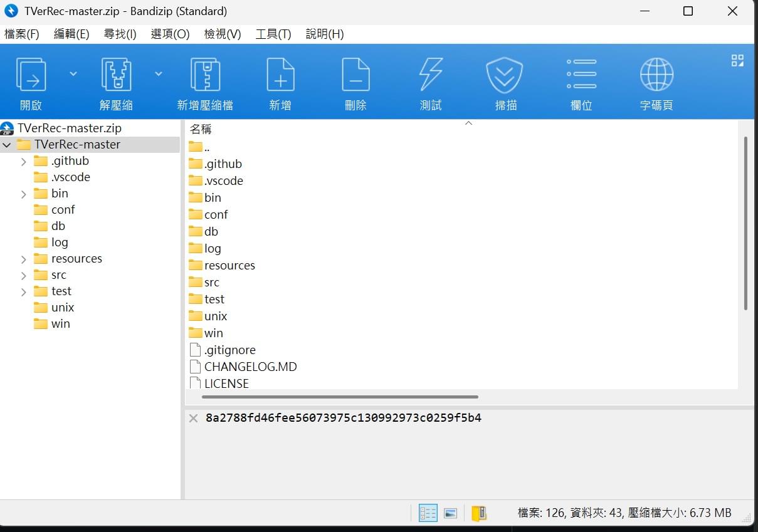Expand the bin folder in tree
Image resolution: width=758 pixels, height=532 pixels.
[24, 194]
